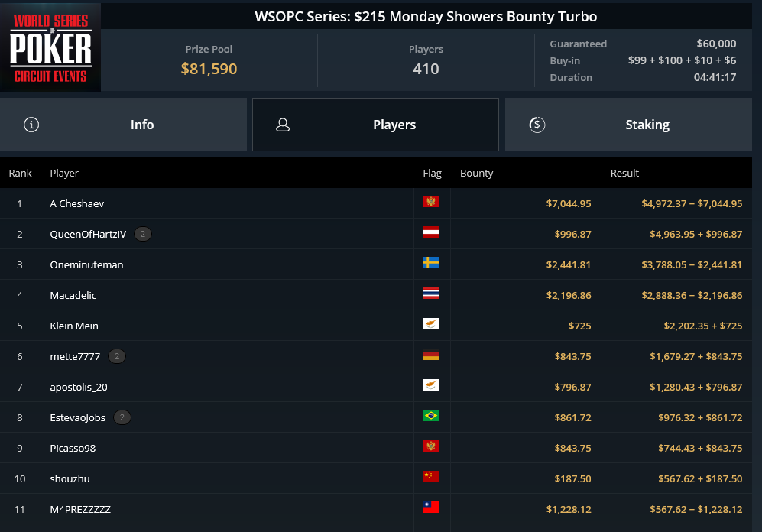Select player name Macadelic
This screenshot has height=532, width=762.
73,295
